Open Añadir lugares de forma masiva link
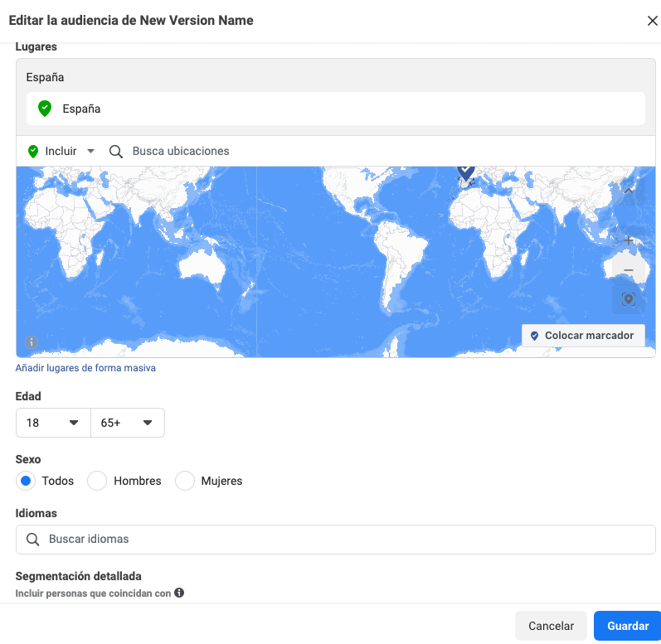The width and height of the screenshot is (661, 644). tap(85, 368)
